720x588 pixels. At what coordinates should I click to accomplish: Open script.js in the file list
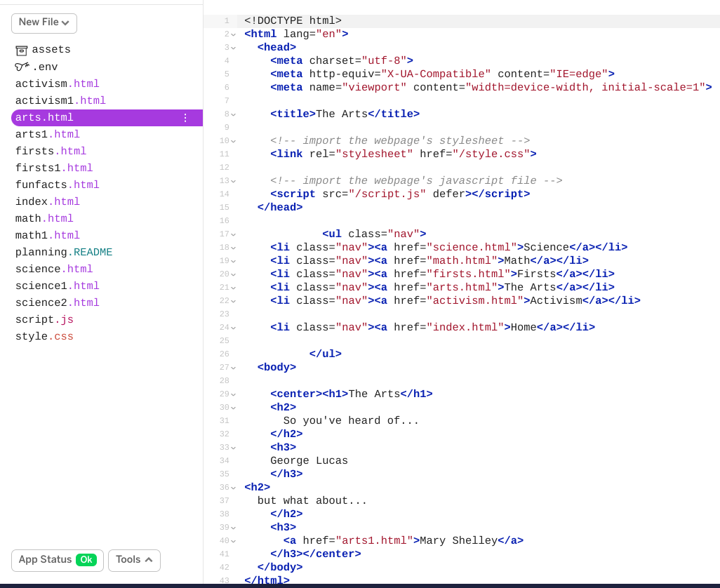coord(44,319)
